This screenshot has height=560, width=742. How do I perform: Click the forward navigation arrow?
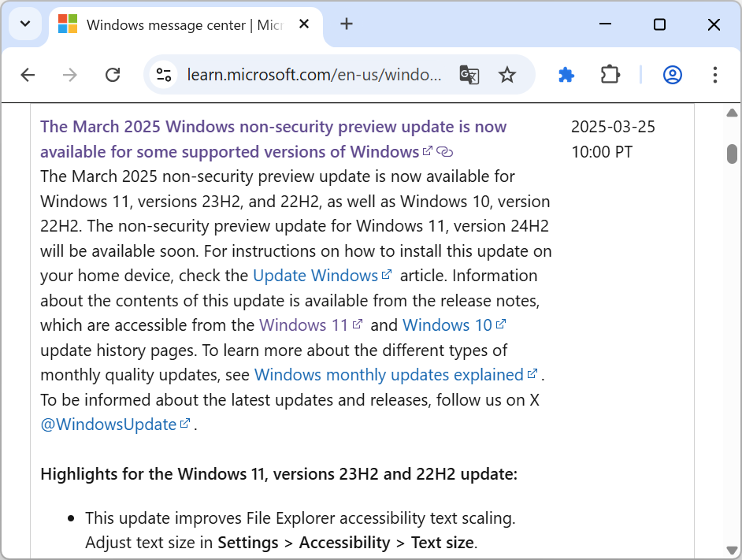pos(70,75)
